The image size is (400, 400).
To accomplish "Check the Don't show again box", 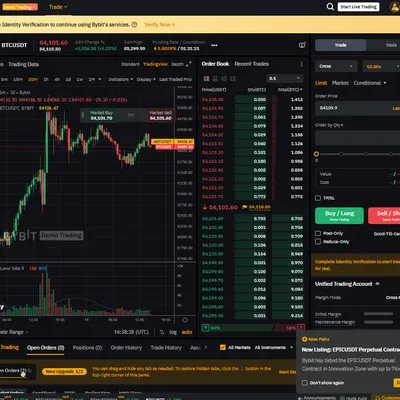I will click(x=304, y=383).
